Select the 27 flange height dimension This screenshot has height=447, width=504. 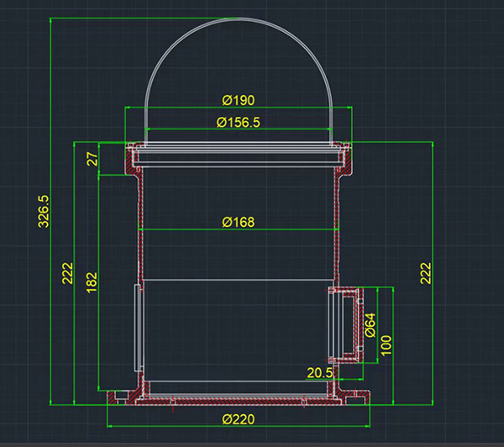click(92, 157)
